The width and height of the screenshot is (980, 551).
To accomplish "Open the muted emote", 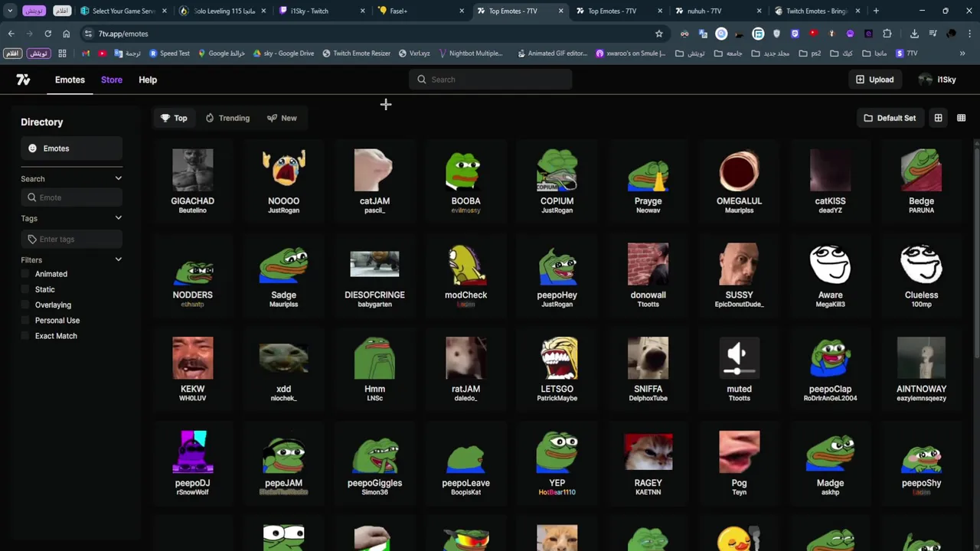I will tap(739, 370).
